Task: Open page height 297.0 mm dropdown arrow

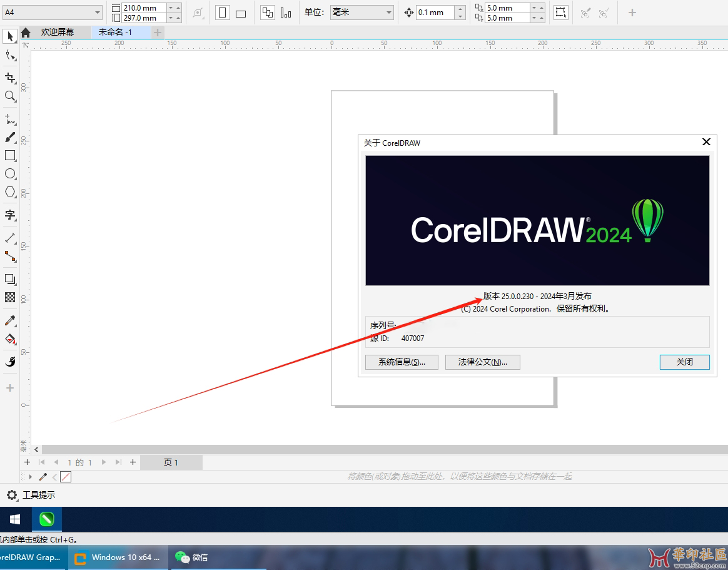Action: pyautogui.click(x=170, y=18)
